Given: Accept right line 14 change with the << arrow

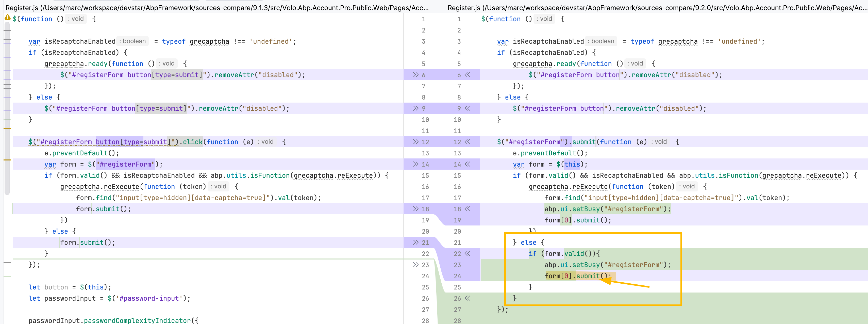Looking at the screenshot, I should tap(467, 164).
